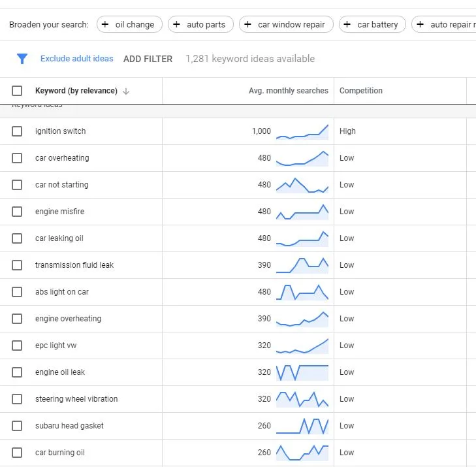
Task: Click the keyword text 'car not starting'
Action: tap(62, 185)
